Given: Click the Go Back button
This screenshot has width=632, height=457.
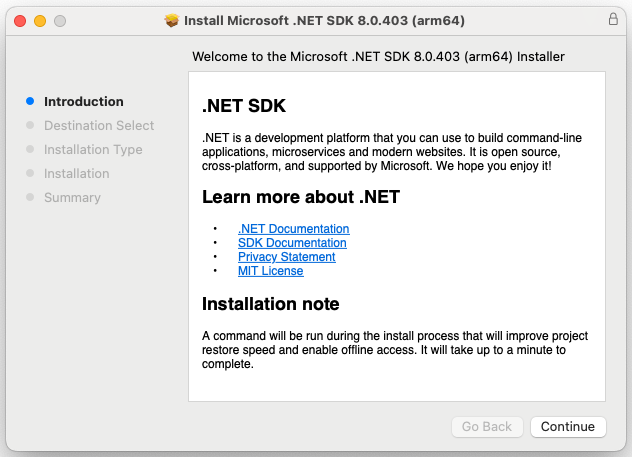Looking at the screenshot, I should [487, 426].
